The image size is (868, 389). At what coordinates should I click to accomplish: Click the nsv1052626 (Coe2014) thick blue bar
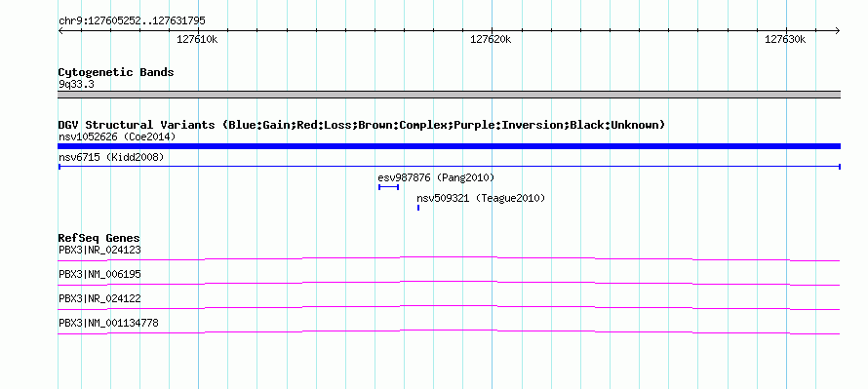449,146
